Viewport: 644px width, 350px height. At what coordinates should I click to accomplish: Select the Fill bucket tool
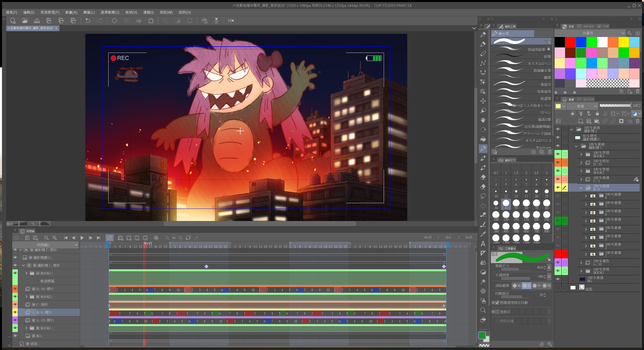coord(483,139)
